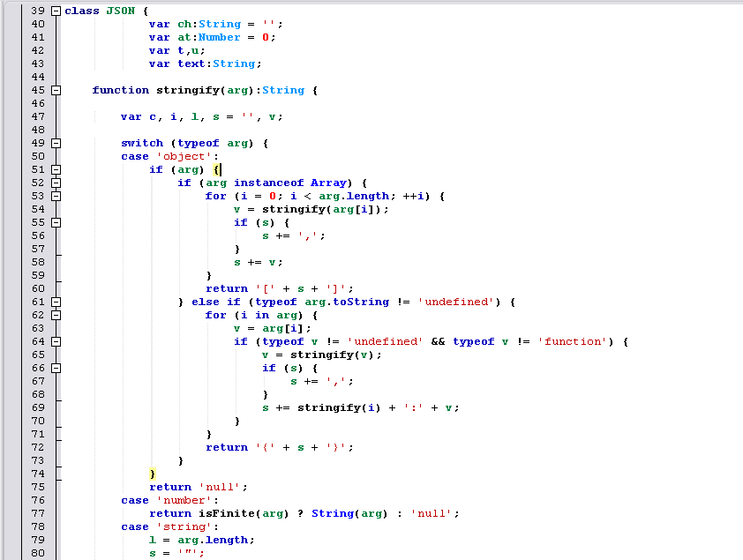The height and width of the screenshot is (560, 743).
Task: Click the 'function' string on line 64
Action: (x=573, y=342)
